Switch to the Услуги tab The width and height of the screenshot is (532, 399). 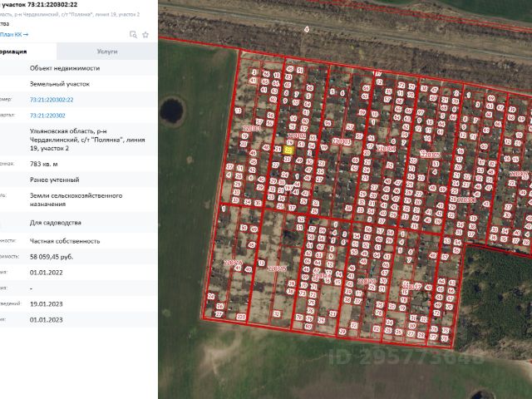[x=106, y=52]
